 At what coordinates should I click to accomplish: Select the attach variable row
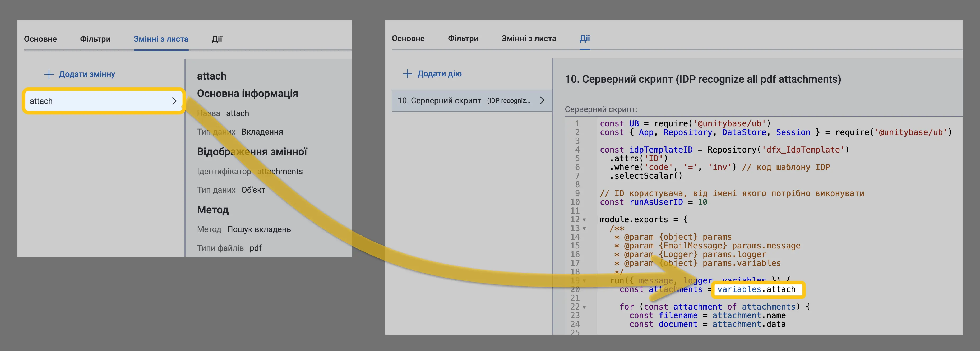point(104,101)
